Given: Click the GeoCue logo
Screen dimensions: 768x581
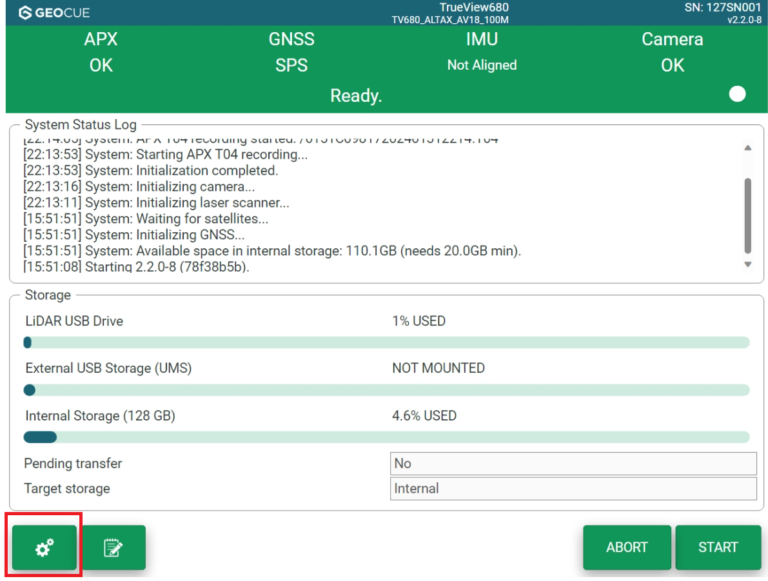Looking at the screenshot, I should tap(54, 13).
